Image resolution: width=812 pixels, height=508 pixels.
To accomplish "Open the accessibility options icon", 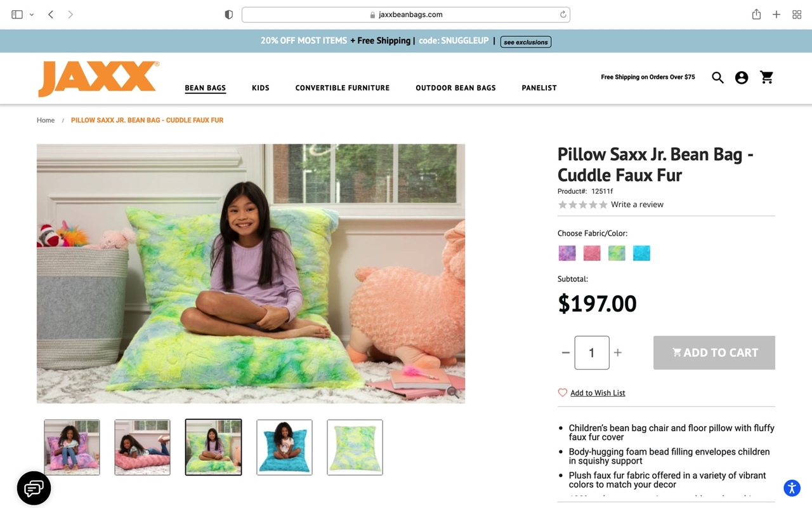I will click(x=792, y=488).
